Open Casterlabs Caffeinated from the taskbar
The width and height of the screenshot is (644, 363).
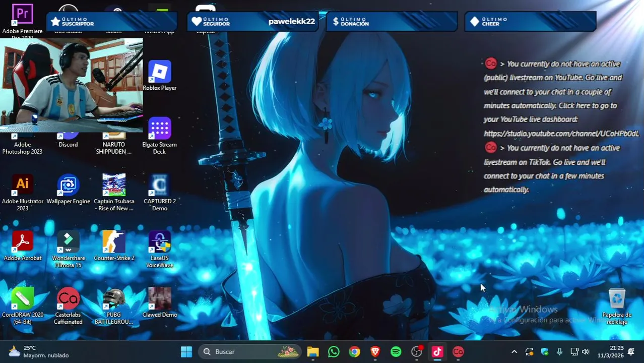coord(458,351)
